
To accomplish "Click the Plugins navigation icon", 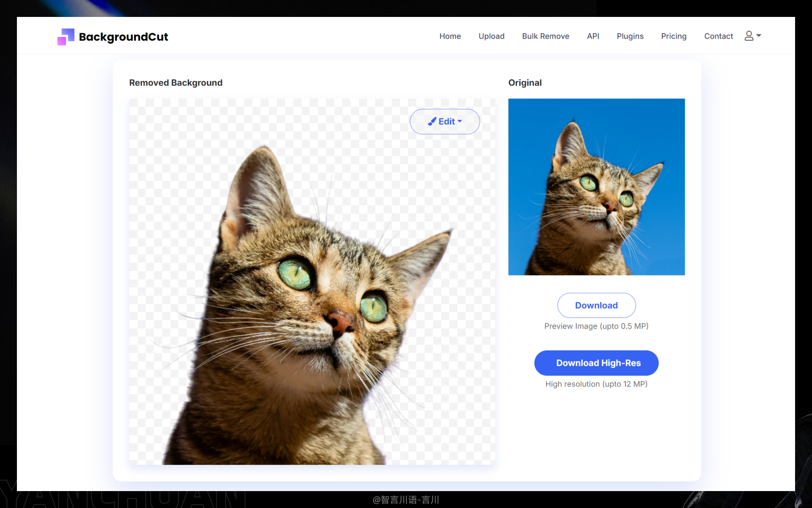I will pyautogui.click(x=630, y=36).
